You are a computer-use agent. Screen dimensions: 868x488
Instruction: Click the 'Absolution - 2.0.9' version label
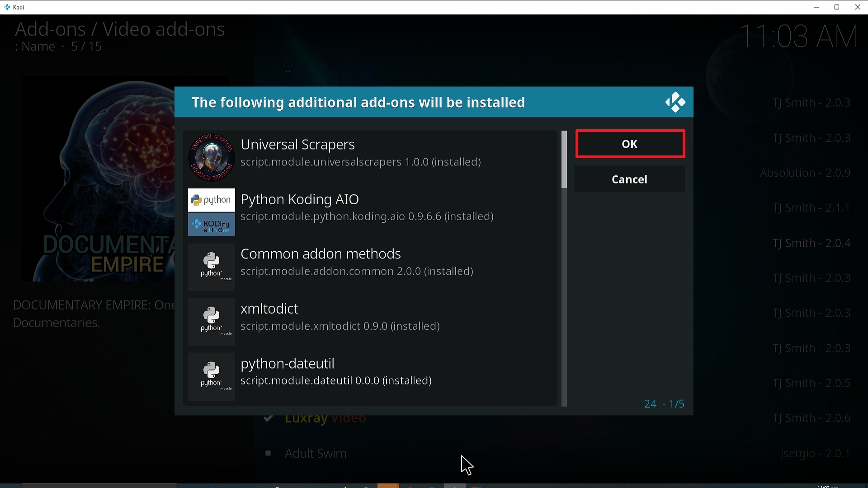[x=806, y=173]
